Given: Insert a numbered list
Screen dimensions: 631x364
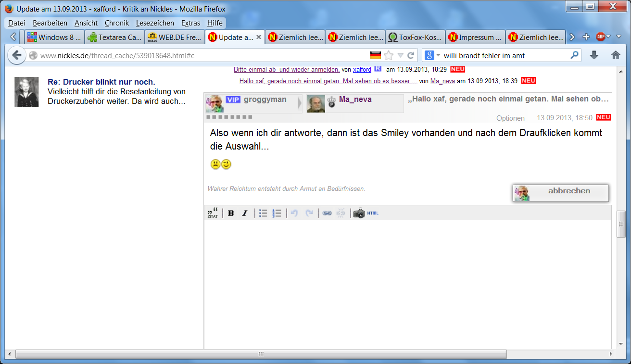Looking at the screenshot, I should pos(277,213).
